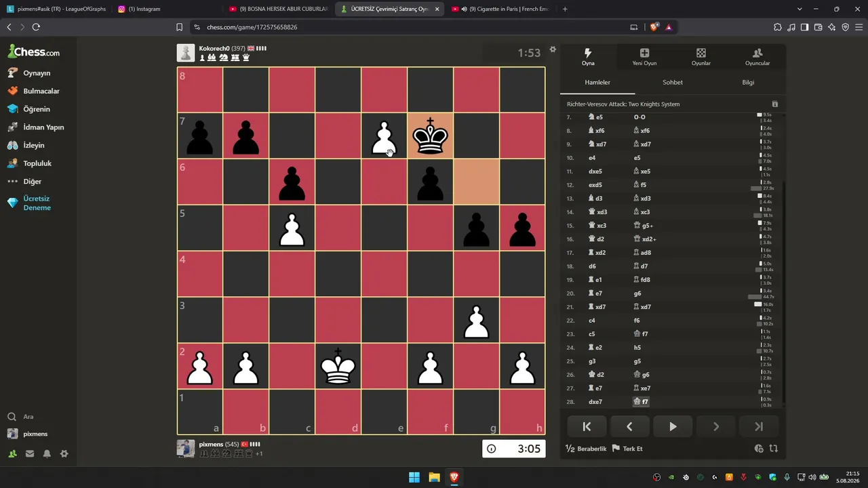Resign the game with Terk Et
868x488 pixels.
tap(627, 449)
